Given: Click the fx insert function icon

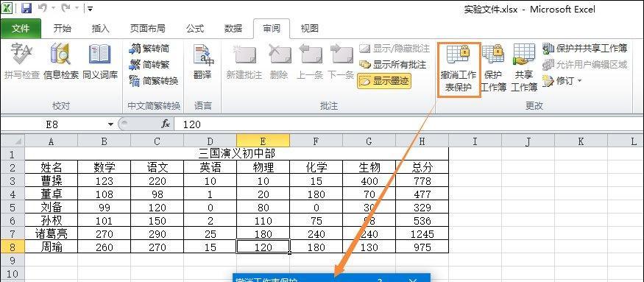Looking at the screenshot, I should coord(166,124).
